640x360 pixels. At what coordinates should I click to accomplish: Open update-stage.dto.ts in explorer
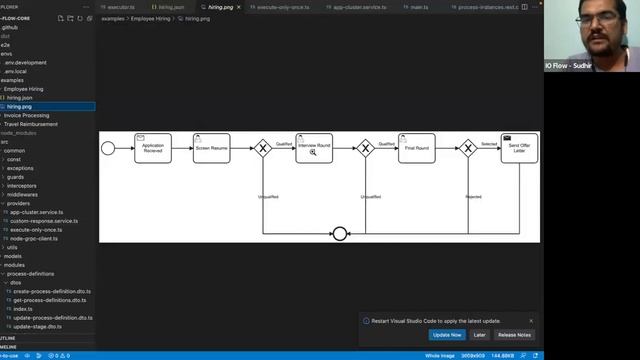[37, 327]
